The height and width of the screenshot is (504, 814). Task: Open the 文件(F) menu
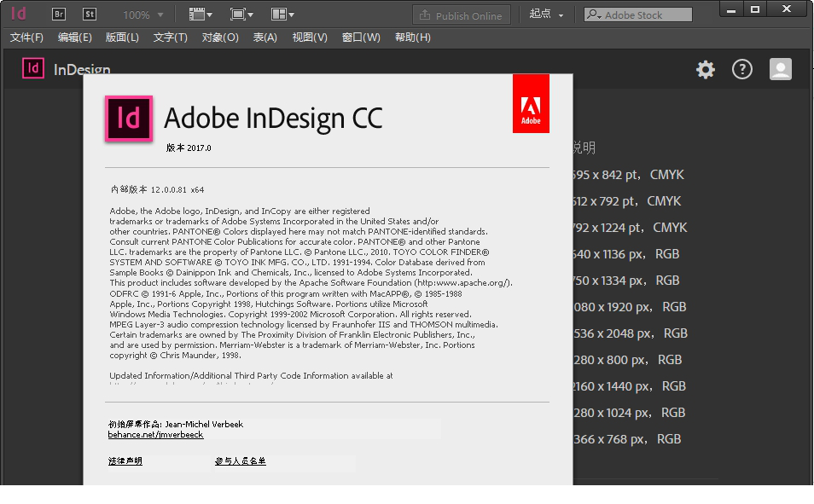(26, 38)
